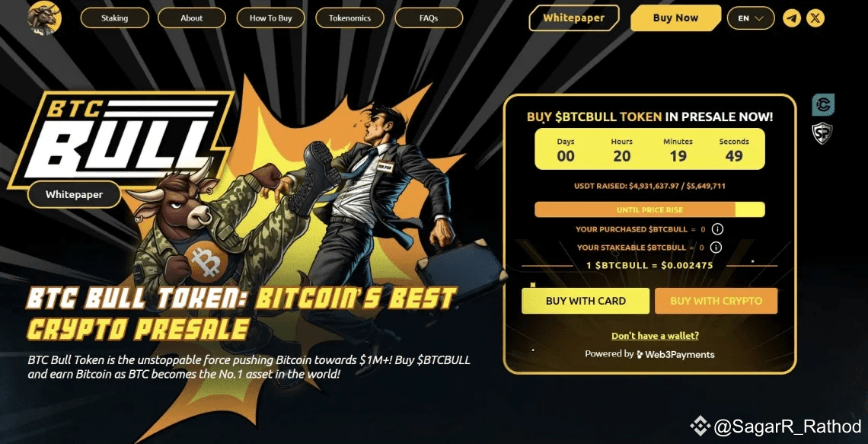
Task: Click the Coinsult audit badge icon
Action: [x=823, y=105]
